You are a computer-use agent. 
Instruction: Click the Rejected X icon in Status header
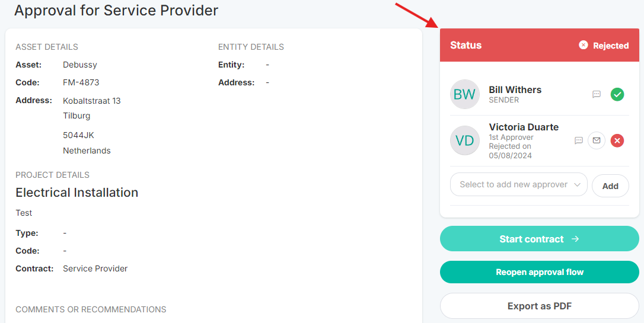[x=583, y=45]
